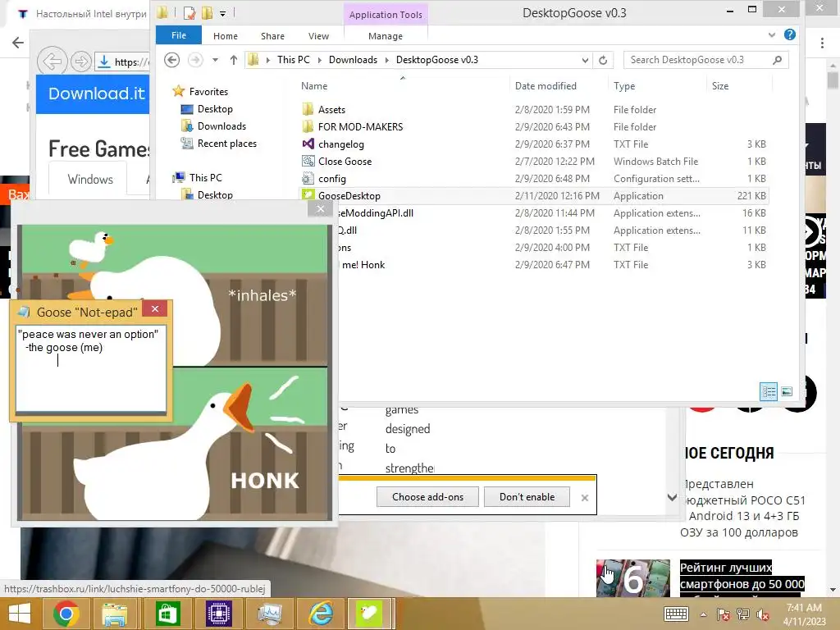Open Desktop Goose taskbar icon

point(368,614)
